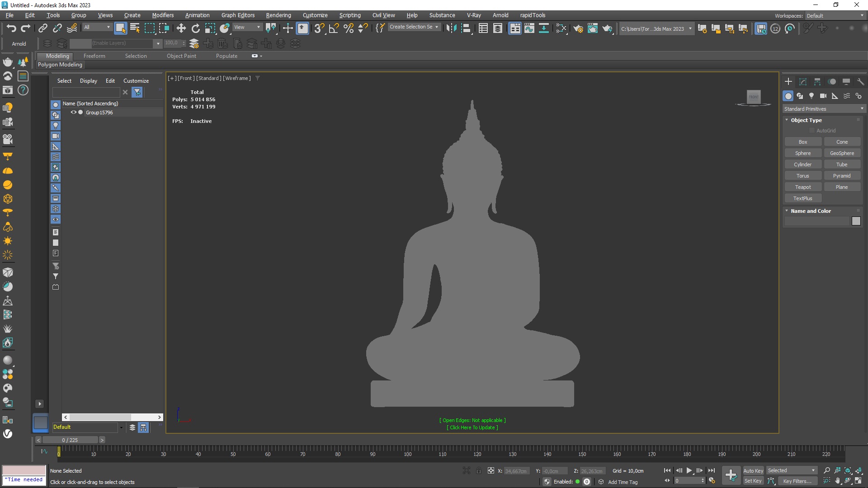Viewport: 868px width, 488px height.
Task: Open Select by Name tool
Action: (135, 28)
